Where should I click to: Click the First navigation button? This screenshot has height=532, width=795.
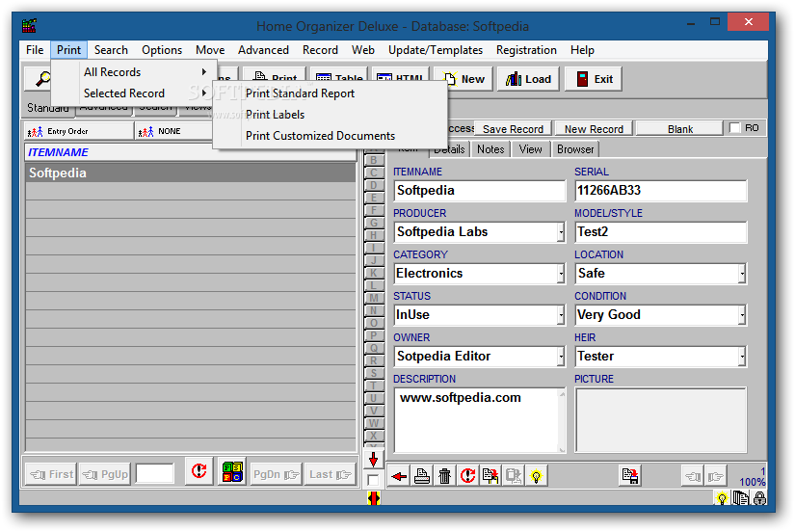(51, 475)
